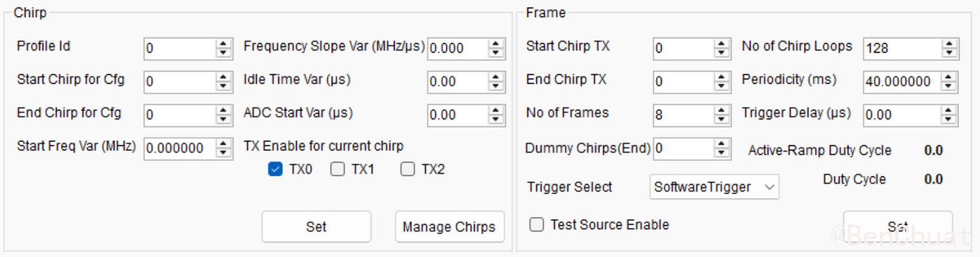The height and width of the screenshot is (257, 980).
Task: Decrease Start Chirp for Cfg value
Action: click(x=223, y=85)
